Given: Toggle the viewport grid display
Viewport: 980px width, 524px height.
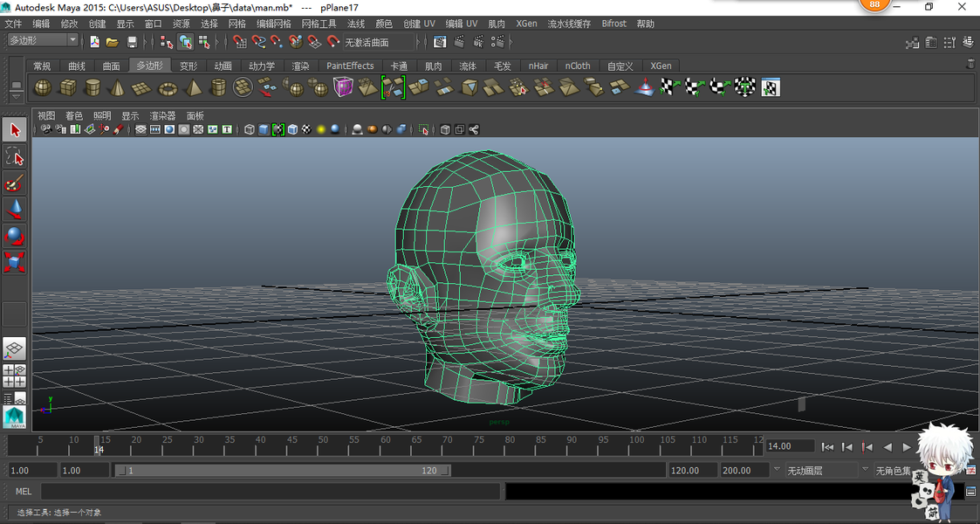Looking at the screenshot, I should click(140, 129).
